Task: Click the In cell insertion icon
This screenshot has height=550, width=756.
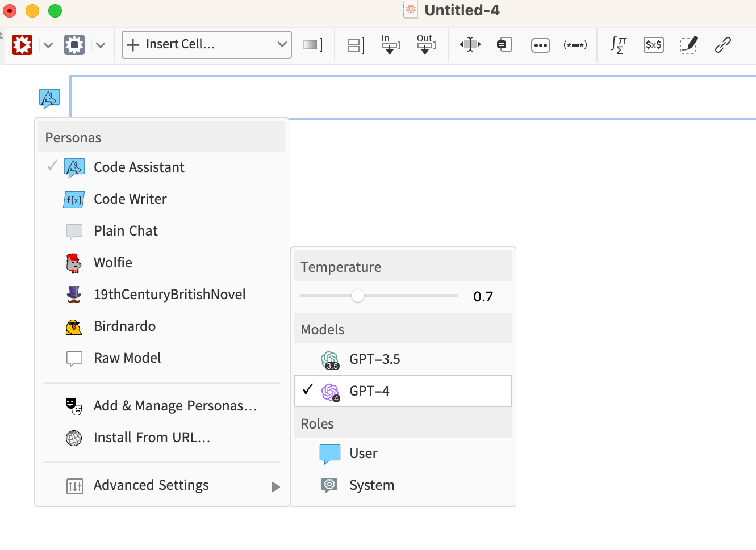Action: pyautogui.click(x=391, y=44)
